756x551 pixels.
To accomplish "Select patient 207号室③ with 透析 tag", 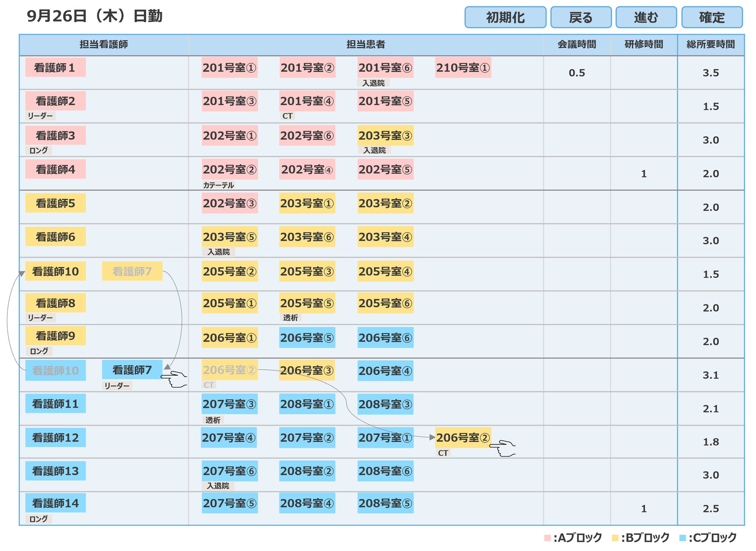I will click(x=230, y=404).
